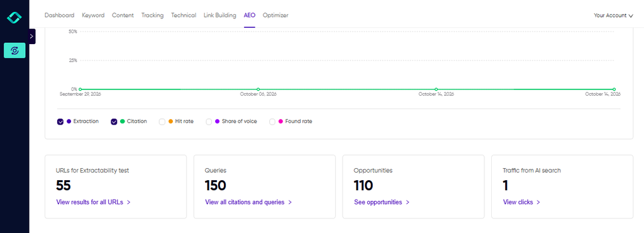644x233 pixels.
Task: Click the 25% axis label
Action: tap(73, 60)
